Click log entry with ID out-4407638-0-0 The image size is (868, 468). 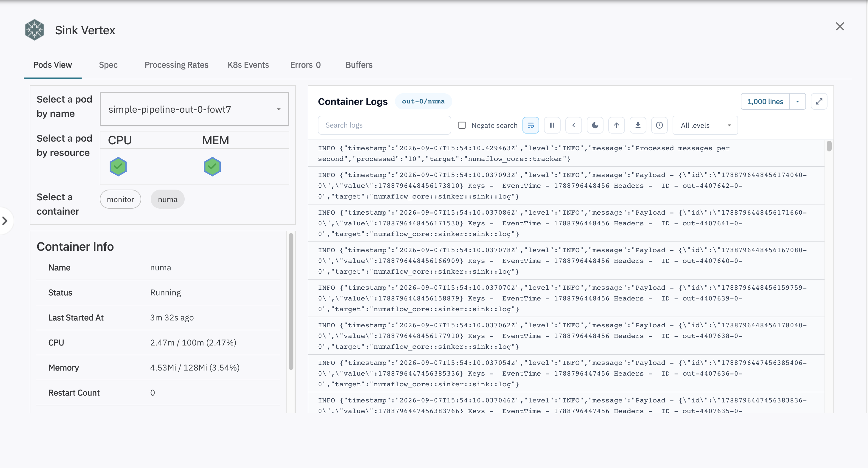point(566,336)
